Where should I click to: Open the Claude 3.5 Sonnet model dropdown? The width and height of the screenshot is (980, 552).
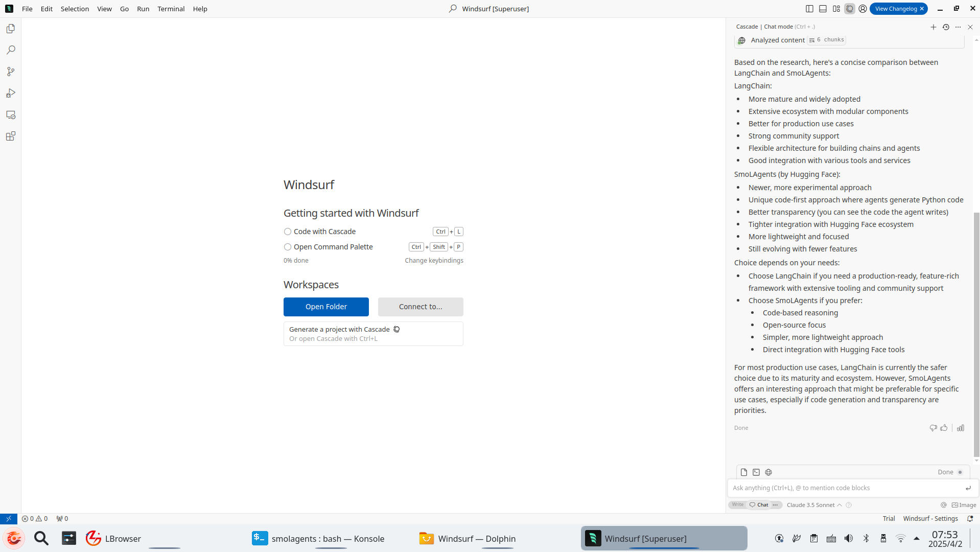(814, 505)
